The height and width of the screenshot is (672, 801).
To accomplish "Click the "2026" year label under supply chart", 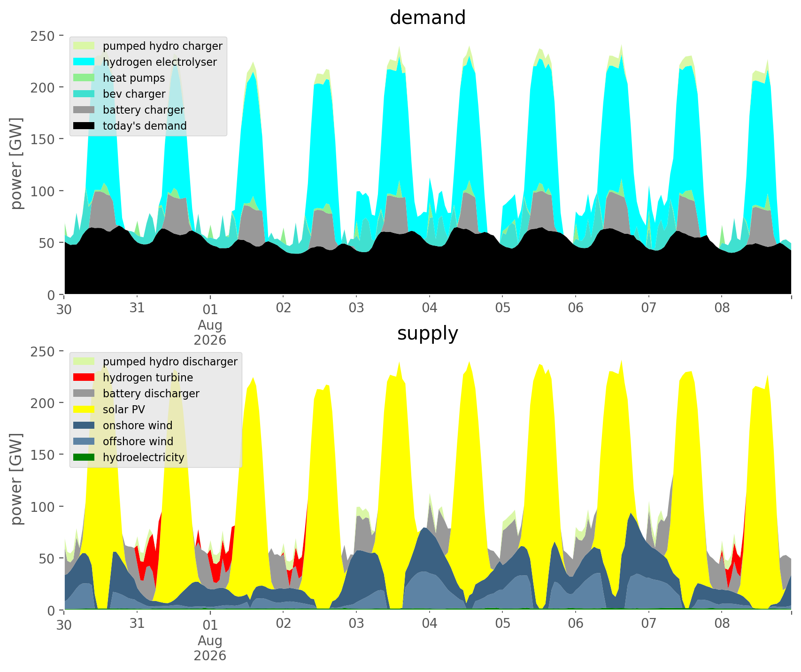I will (210, 656).
